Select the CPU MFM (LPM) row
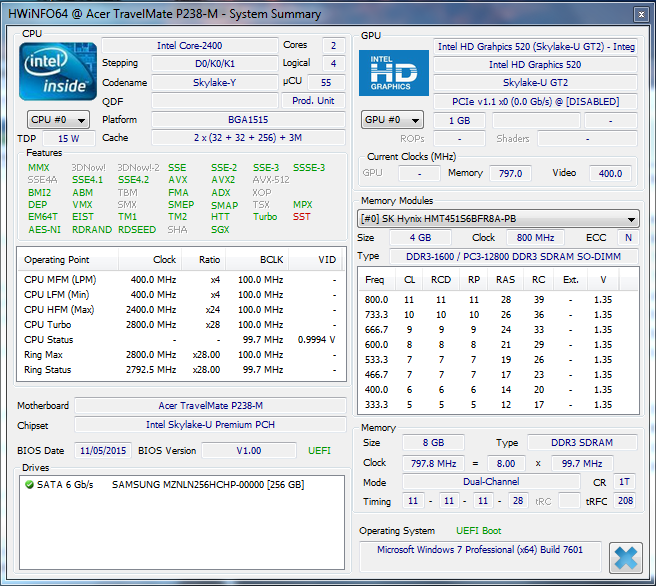The width and height of the screenshot is (656, 586). pos(180,279)
